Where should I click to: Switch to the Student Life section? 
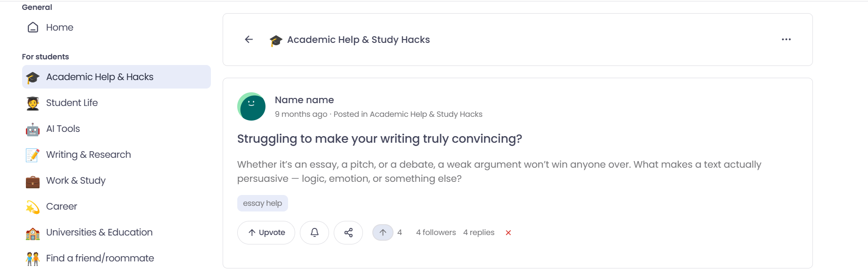[72, 102]
